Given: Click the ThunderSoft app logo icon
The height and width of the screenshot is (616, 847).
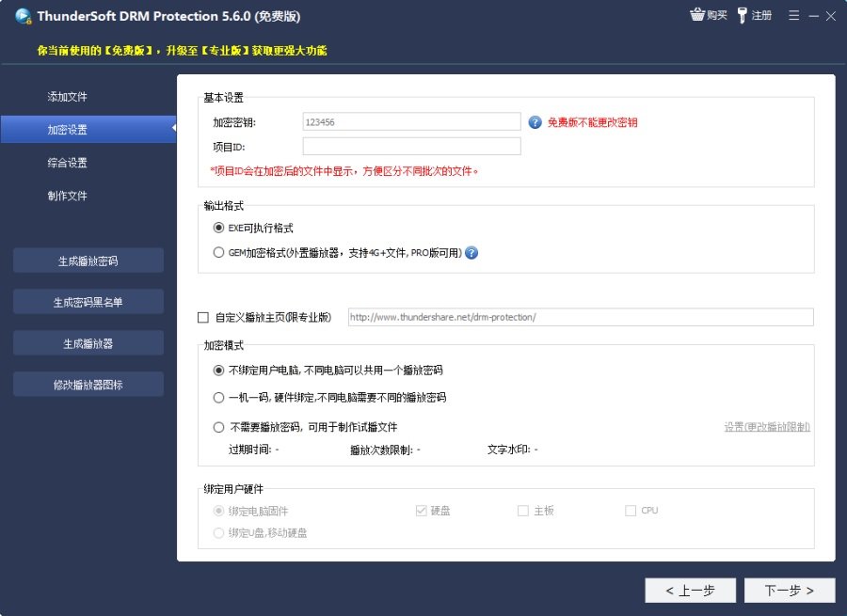Looking at the screenshot, I should [x=24, y=16].
